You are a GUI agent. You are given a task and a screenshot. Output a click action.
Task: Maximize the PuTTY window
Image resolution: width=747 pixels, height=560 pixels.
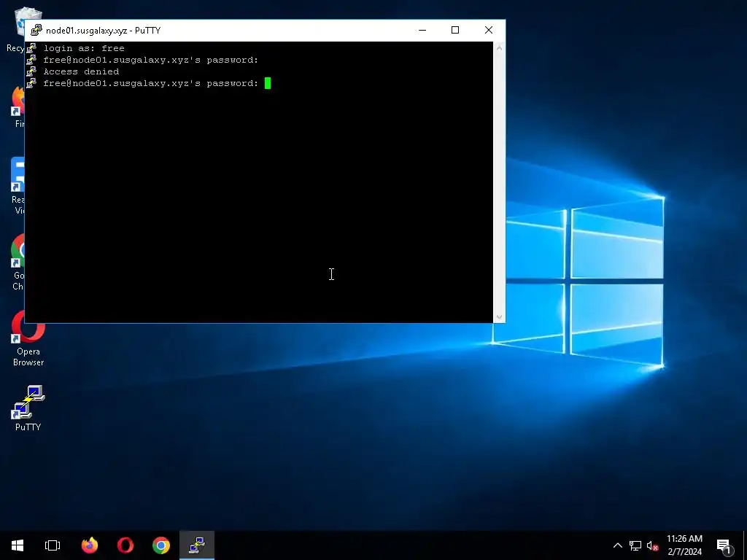click(x=455, y=30)
